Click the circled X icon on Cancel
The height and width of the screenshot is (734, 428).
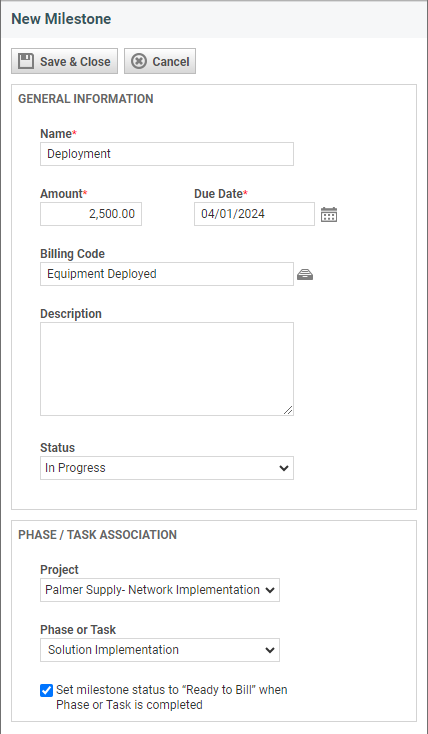139,61
